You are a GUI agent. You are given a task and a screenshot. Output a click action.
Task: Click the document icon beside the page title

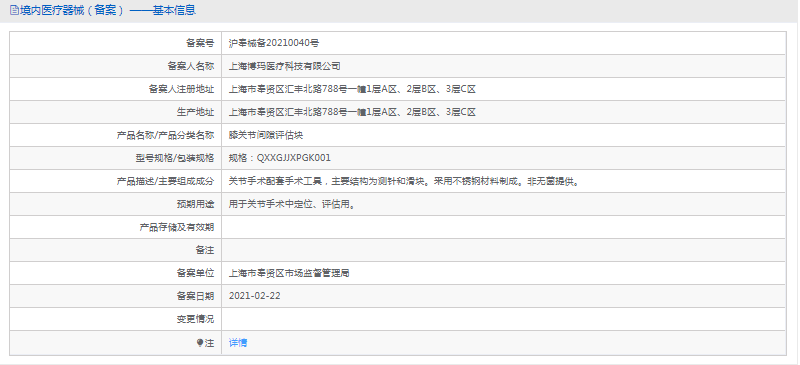pos(14,10)
